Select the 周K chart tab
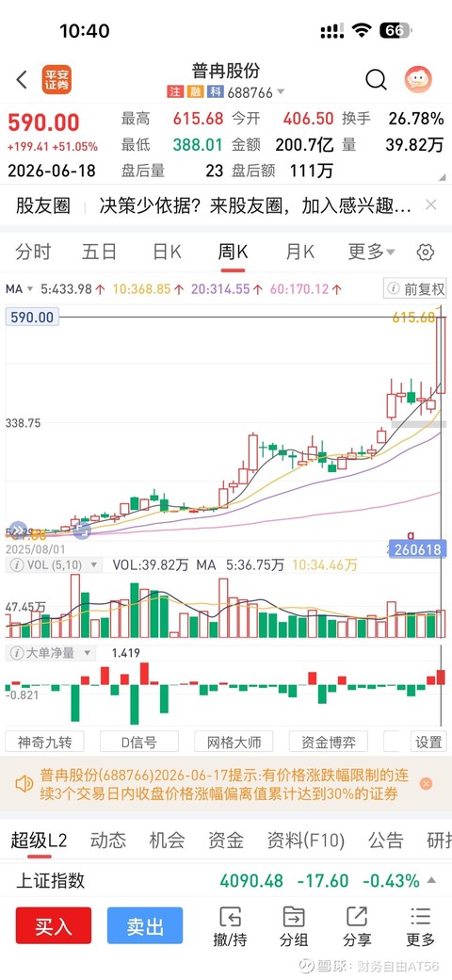 pos(233,252)
